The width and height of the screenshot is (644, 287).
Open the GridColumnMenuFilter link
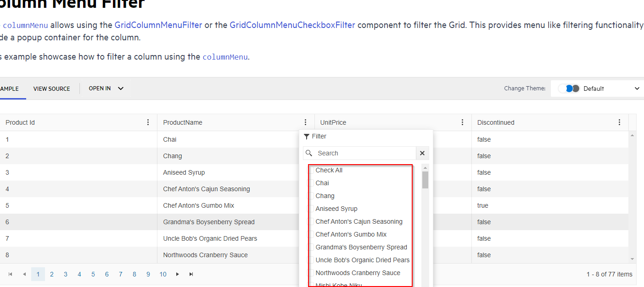point(158,25)
